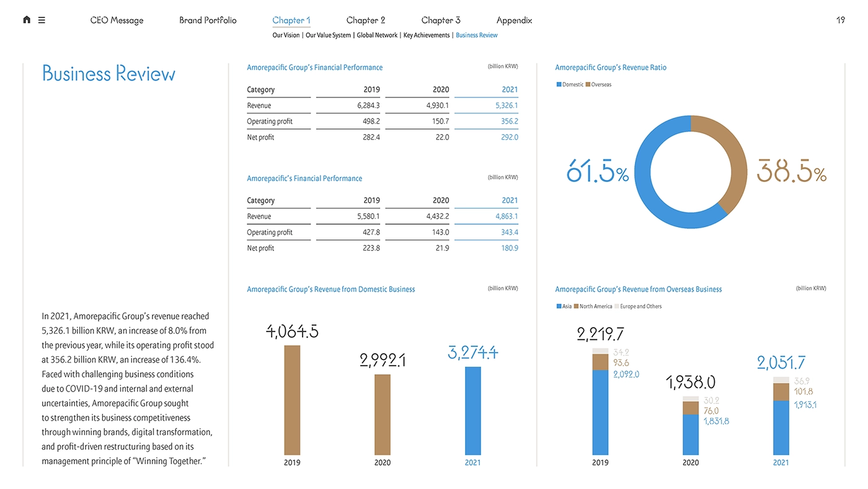Open the hamburger menu icon

click(x=42, y=20)
